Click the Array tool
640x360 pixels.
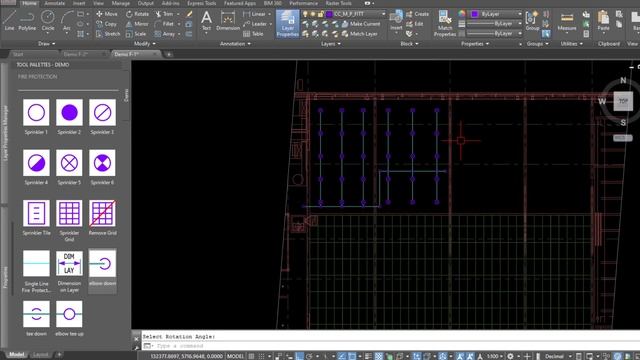coord(165,34)
